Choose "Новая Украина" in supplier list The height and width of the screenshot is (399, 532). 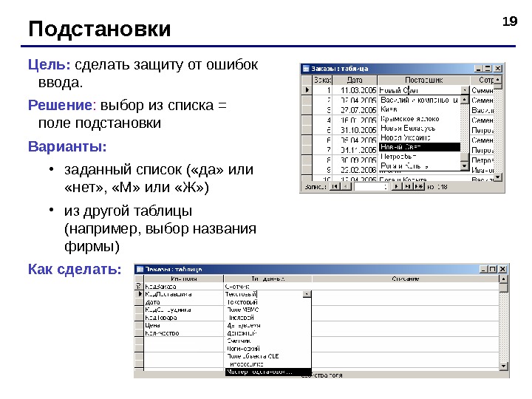point(420,137)
